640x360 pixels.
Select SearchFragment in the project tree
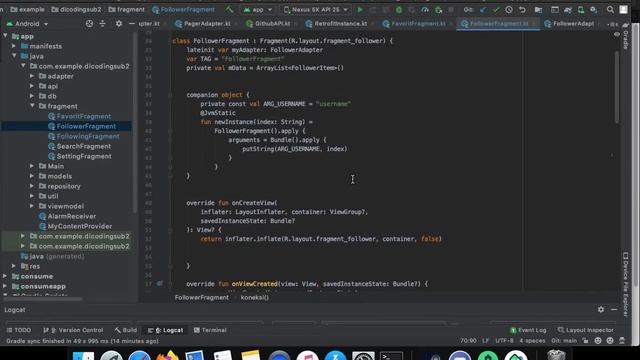click(x=84, y=146)
